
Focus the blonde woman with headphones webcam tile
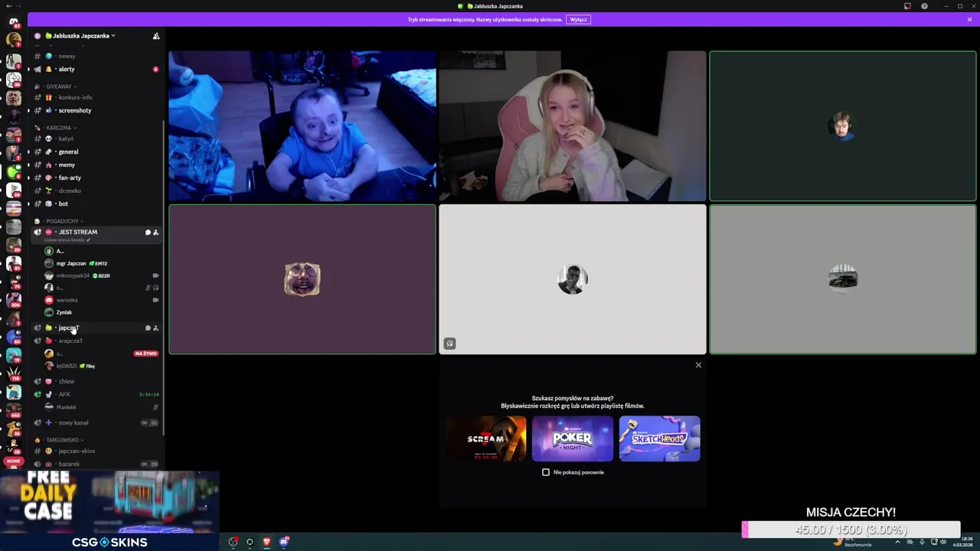click(x=573, y=126)
